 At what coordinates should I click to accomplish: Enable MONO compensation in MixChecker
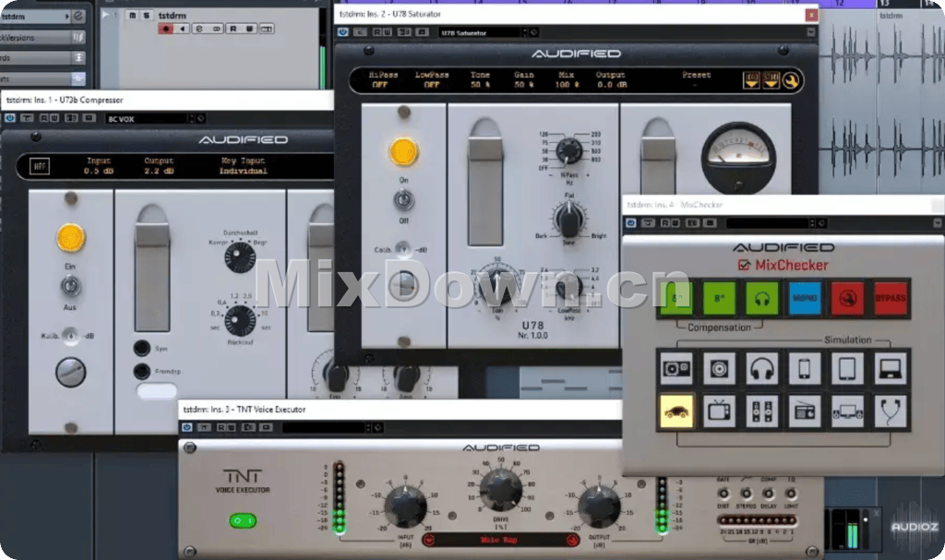(805, 298)
